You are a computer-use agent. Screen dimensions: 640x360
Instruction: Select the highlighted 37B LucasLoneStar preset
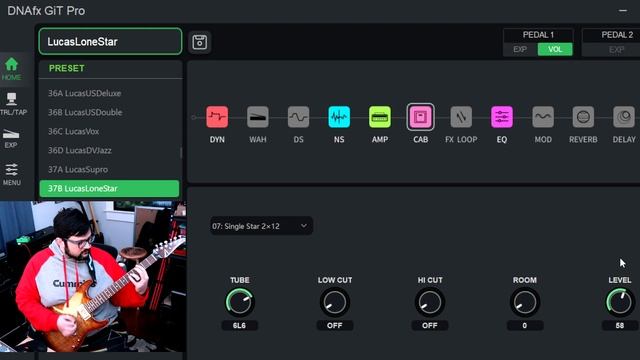109,189
